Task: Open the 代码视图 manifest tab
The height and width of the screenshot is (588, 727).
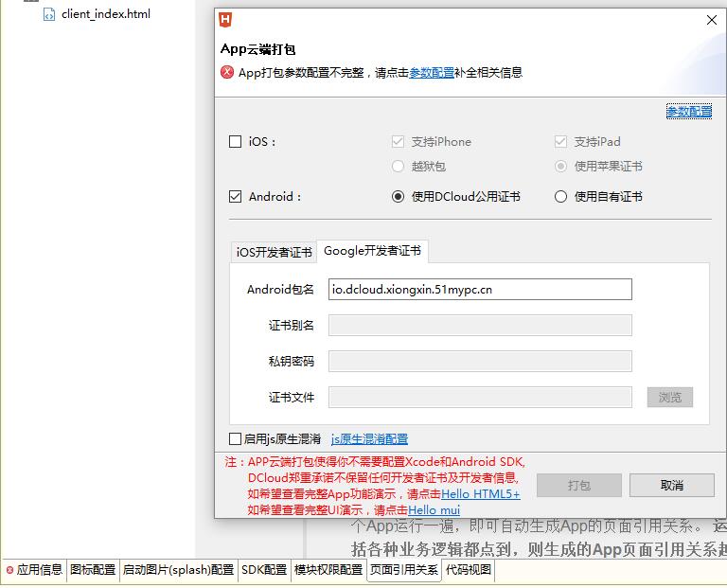Action: coord(469,569)
